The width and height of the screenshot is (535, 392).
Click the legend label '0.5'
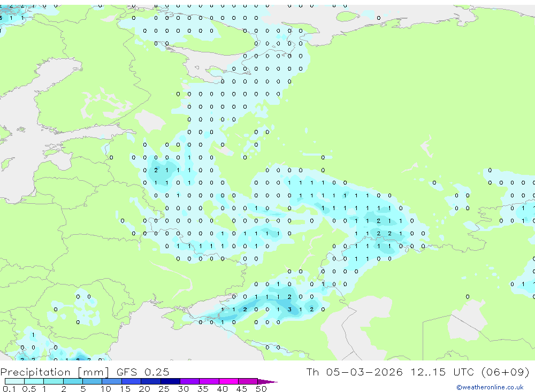point(29,389)
